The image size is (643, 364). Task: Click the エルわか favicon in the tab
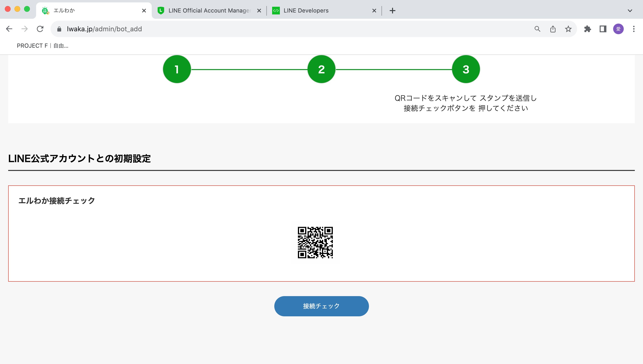[45, 11]
